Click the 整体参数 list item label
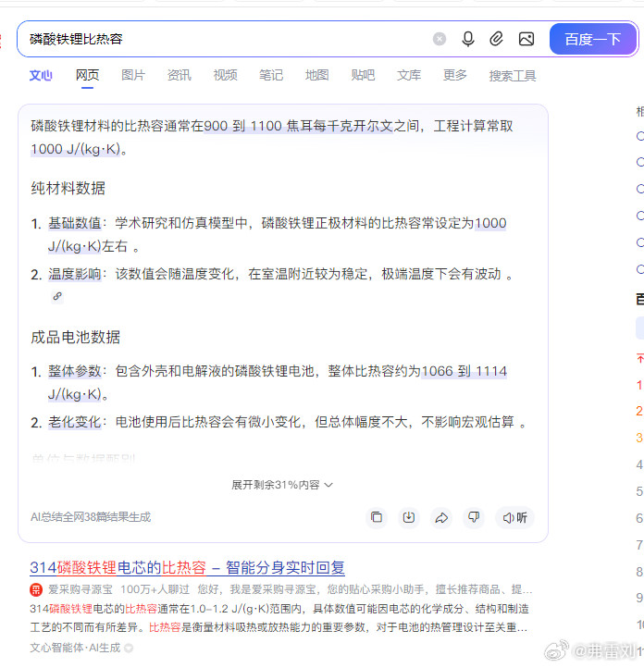The image size is (644, 668). click(75, 371)
